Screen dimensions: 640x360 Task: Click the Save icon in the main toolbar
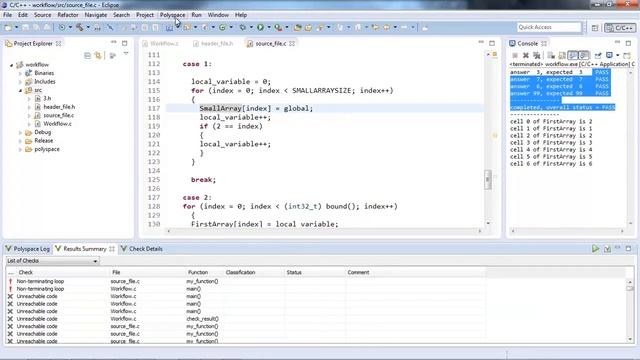point(26,27)
